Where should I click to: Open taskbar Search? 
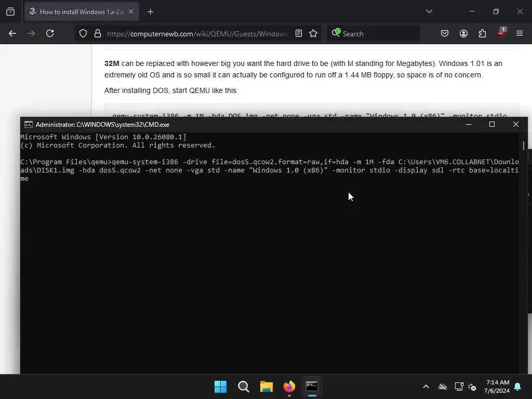point(243,387)
